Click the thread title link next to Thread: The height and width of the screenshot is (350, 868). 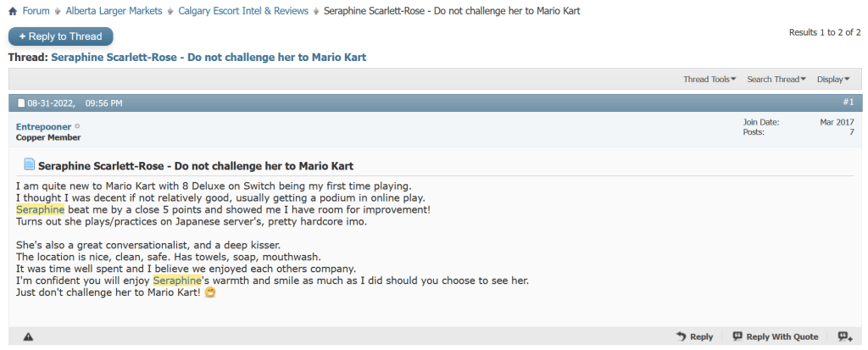[x=209, y=58]
